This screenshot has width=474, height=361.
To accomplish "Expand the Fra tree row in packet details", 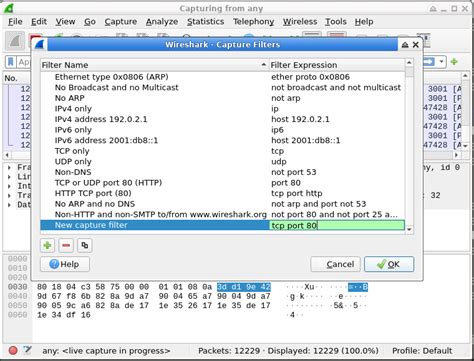I will [x=9, y=167].
